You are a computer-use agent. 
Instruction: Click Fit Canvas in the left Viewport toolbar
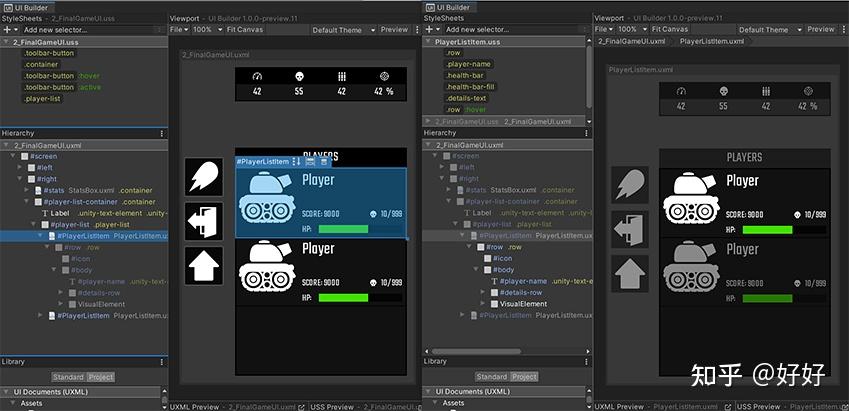(x=244, y=30)
